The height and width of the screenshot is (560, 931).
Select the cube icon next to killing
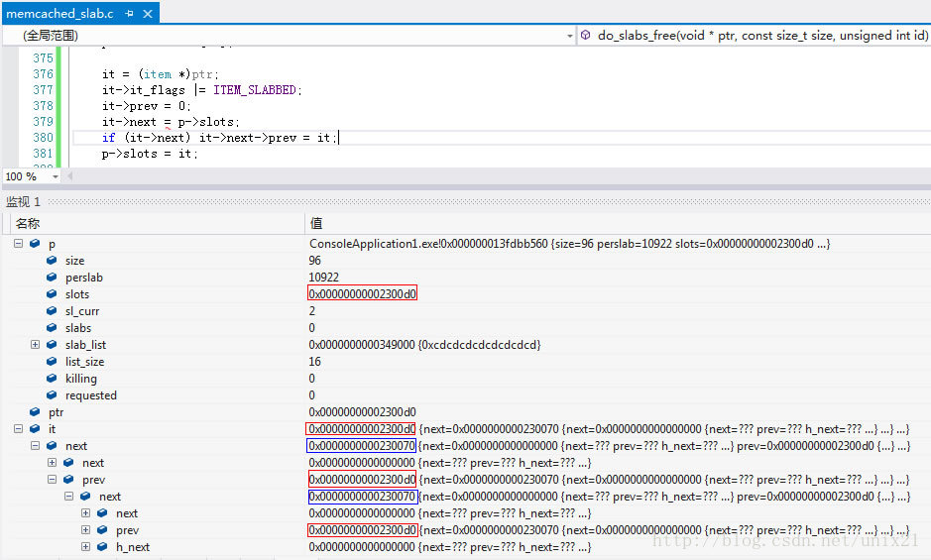(52, 379)
